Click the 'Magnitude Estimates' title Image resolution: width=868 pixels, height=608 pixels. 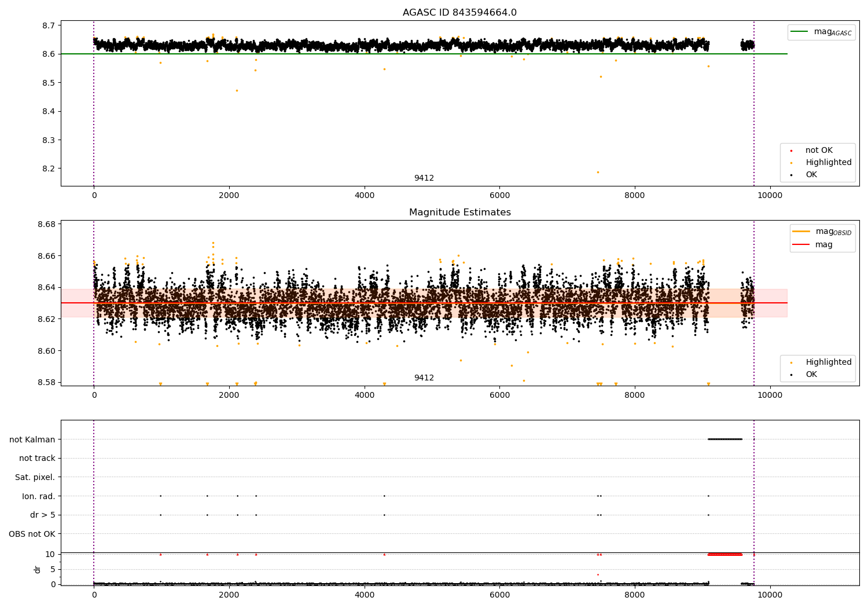pyautogui.click(x=459, y=213)
